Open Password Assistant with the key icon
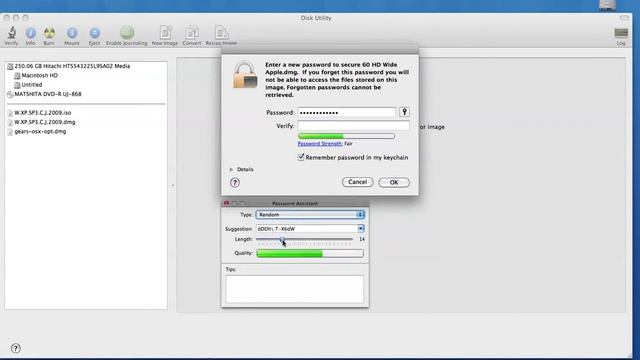The height and width of the screenshot is (360, 640). [x=404, y=112]
